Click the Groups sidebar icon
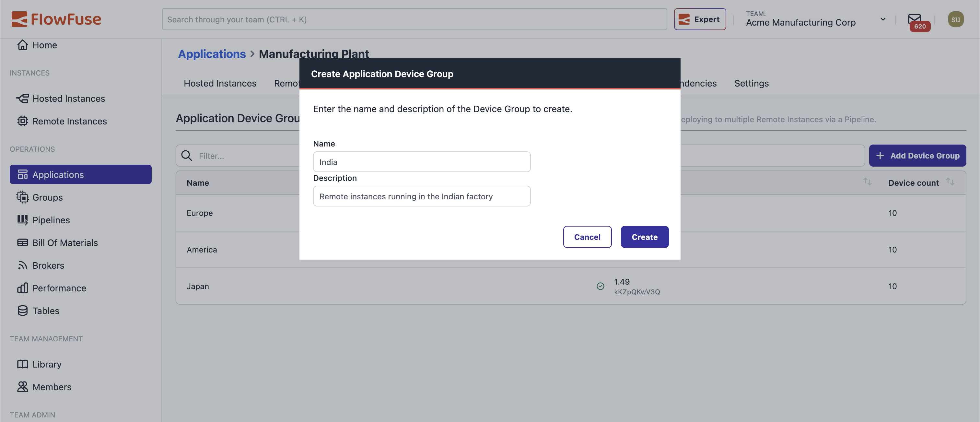The image size is (980, 422). tap(22, 197)
